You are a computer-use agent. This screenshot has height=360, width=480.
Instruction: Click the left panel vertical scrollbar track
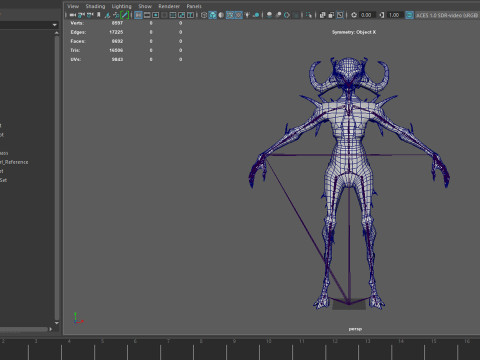(57, 177)
